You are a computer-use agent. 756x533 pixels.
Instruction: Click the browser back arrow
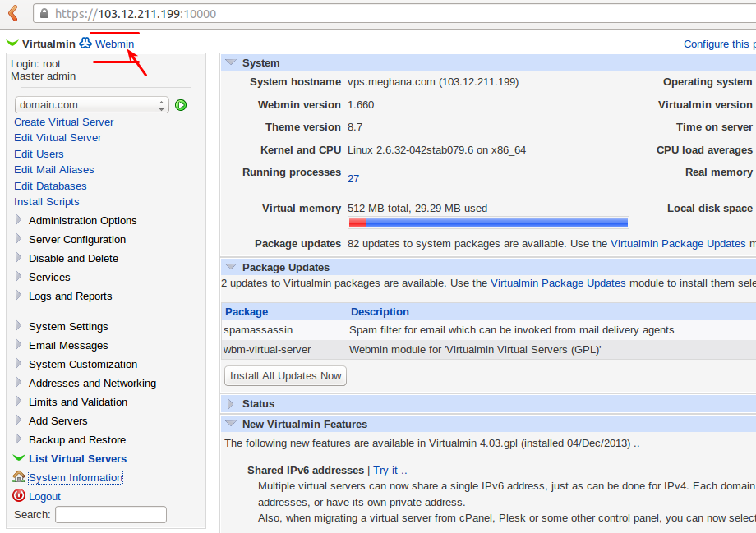pyautogui.click(x=13, y=13)
